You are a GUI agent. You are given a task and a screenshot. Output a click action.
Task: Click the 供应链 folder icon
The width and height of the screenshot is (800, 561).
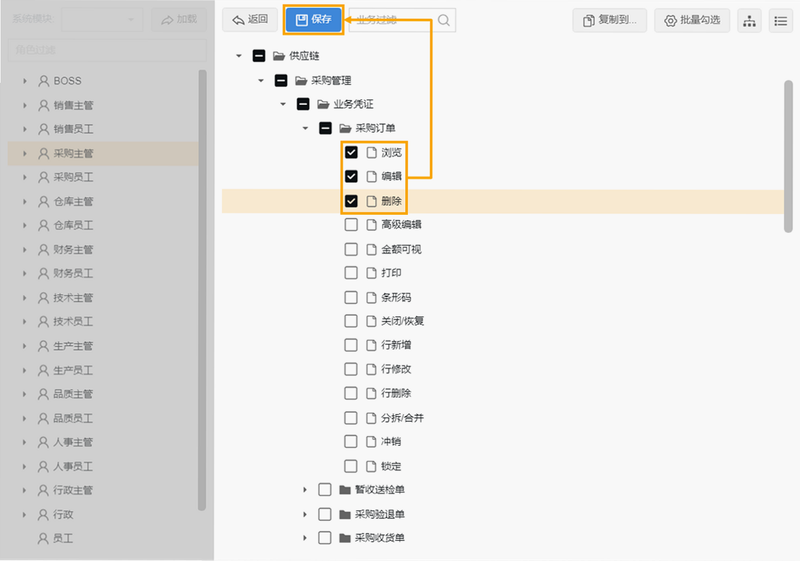click(x=279, y=56)
